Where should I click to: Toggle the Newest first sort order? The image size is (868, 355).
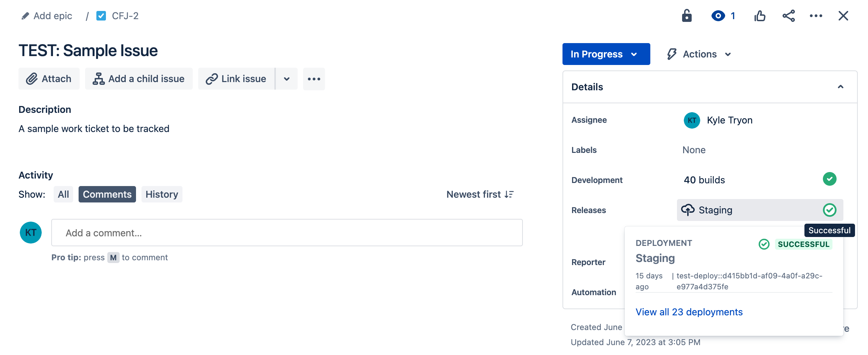[x=480, y=194]
